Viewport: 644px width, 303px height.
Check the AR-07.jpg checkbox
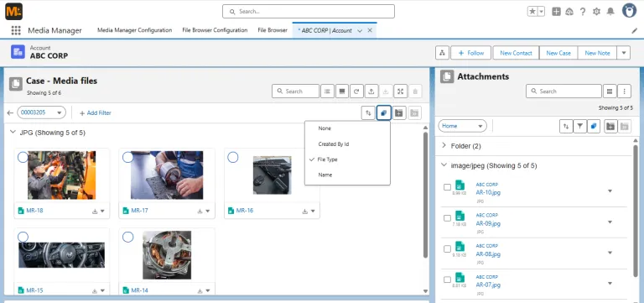(447, 279)
